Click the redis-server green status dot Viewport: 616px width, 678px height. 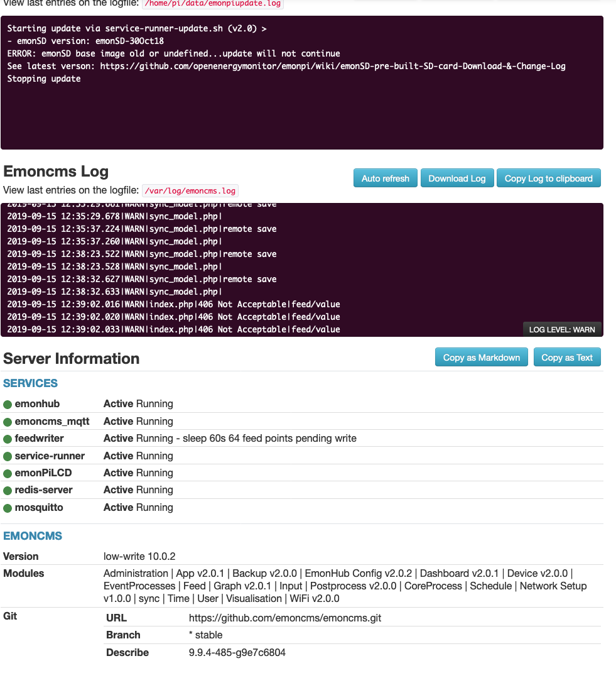pos(8,491)
